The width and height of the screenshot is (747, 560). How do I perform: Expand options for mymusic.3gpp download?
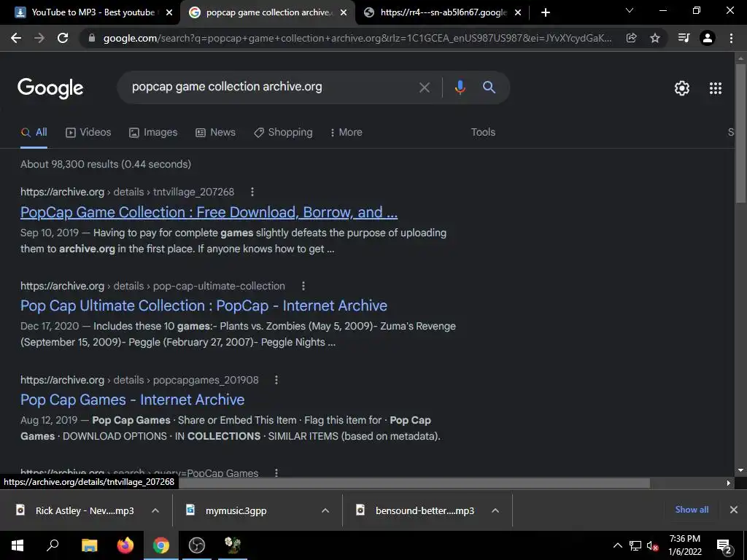(x=325, y=510)
